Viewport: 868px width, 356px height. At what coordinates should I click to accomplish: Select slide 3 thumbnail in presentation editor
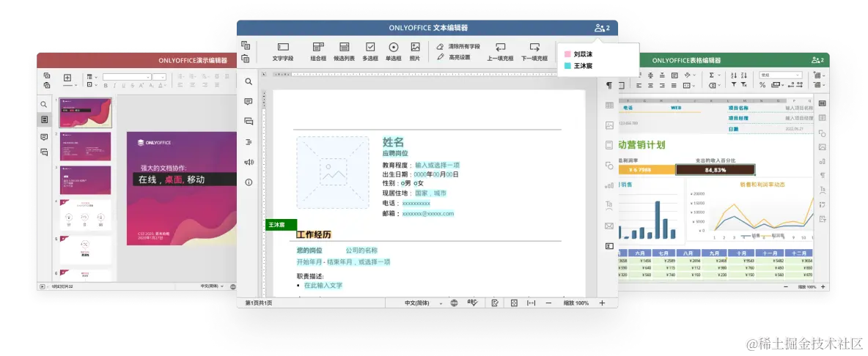tap(86, 180)
